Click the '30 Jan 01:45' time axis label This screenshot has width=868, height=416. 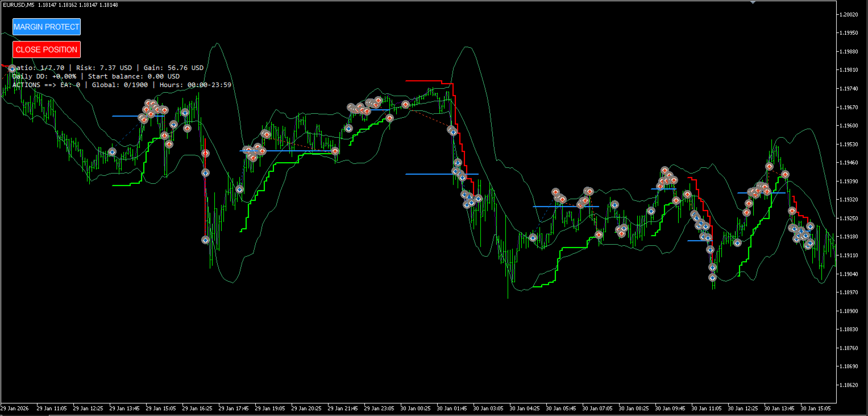coord(452,409)
